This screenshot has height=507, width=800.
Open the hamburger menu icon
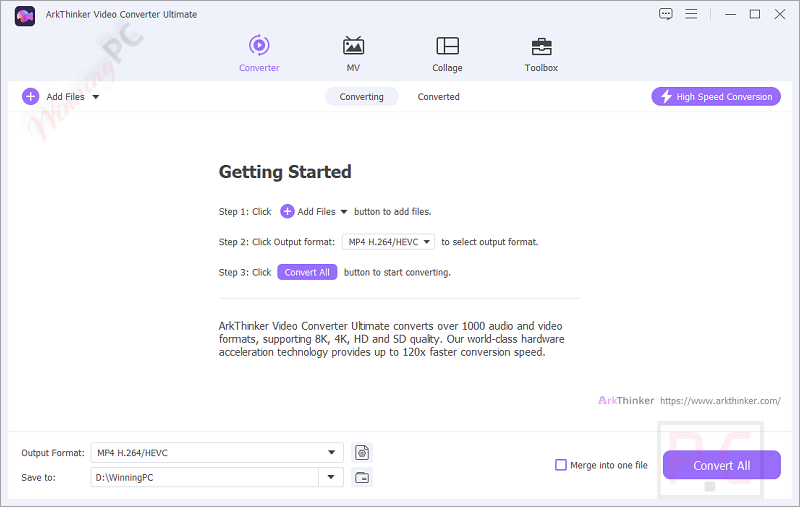[691, 14]
